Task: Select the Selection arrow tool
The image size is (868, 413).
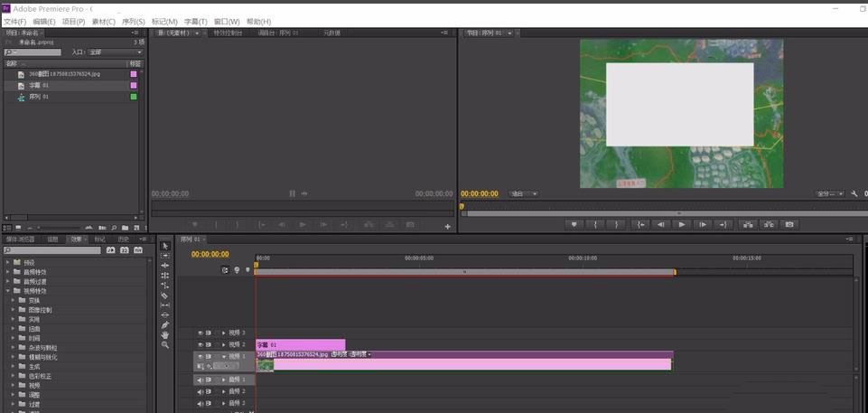Action: 165,246
